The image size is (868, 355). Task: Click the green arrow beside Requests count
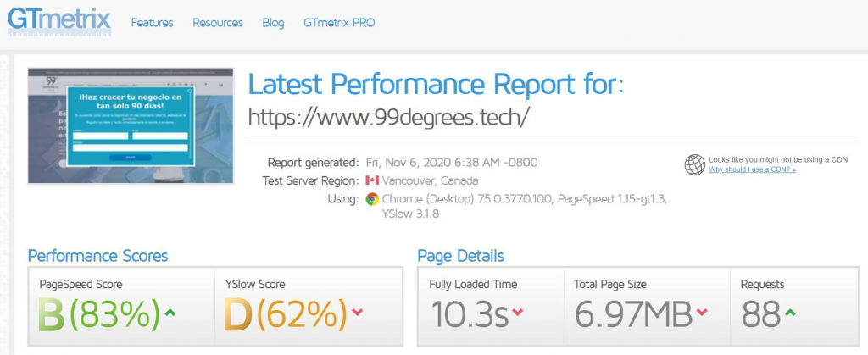791,313
